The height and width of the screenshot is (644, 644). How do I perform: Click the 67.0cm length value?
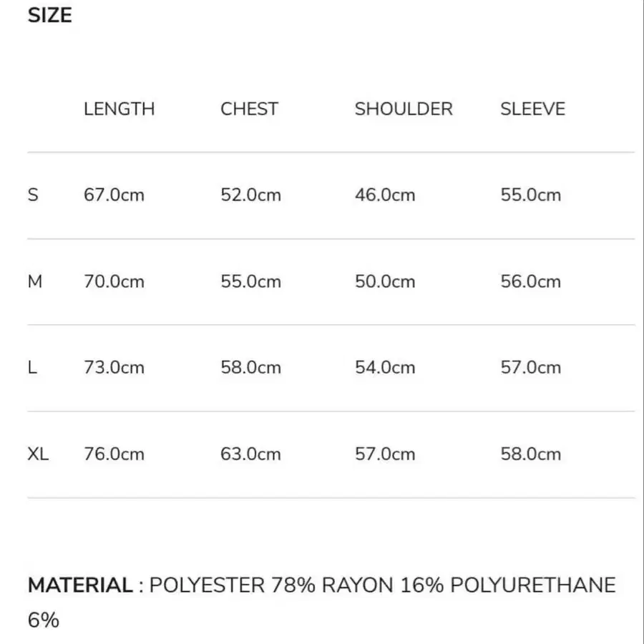[114, 195]
